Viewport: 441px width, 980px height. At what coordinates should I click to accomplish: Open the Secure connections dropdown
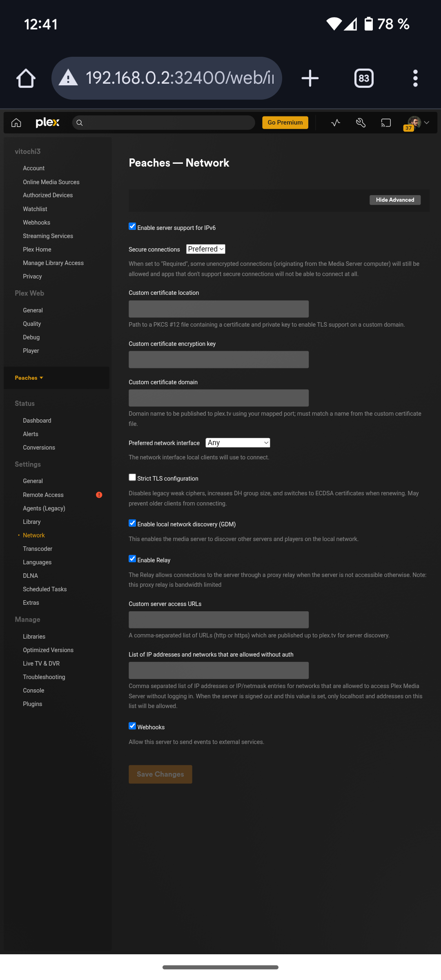205,249
